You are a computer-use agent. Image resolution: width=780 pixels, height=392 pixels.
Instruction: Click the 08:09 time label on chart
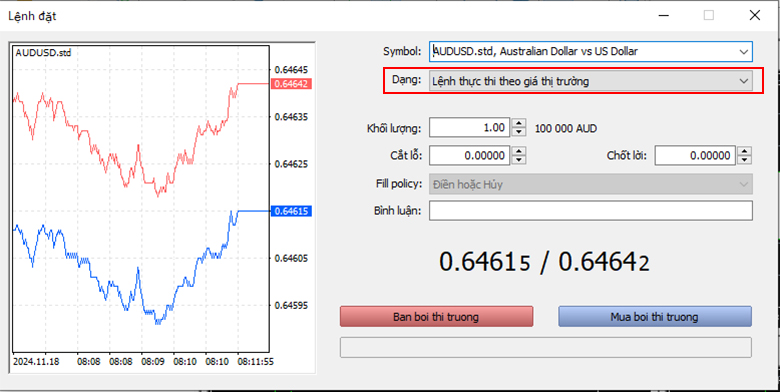152,361
